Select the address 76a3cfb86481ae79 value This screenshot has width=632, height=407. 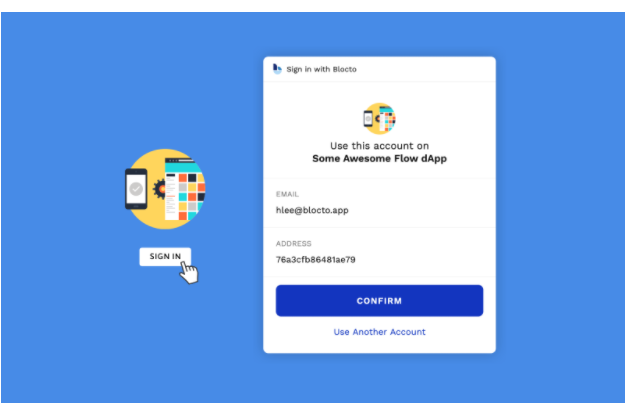coord(315,260)
